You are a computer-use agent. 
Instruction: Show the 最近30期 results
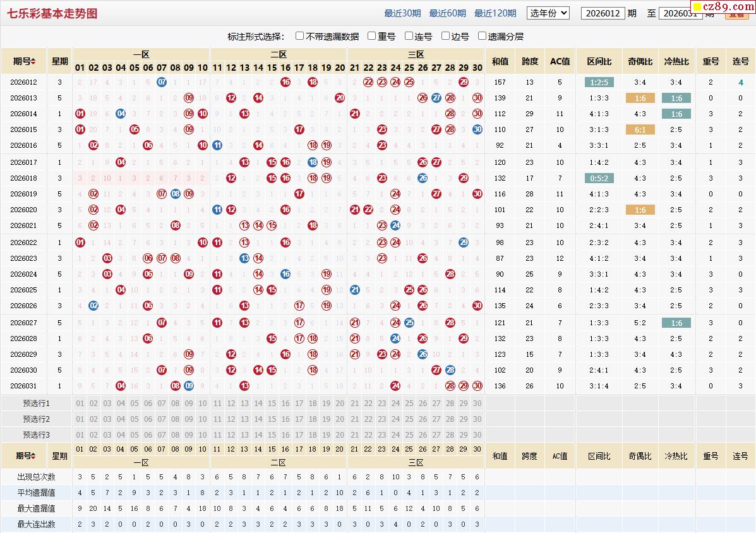tap(402, 13)
